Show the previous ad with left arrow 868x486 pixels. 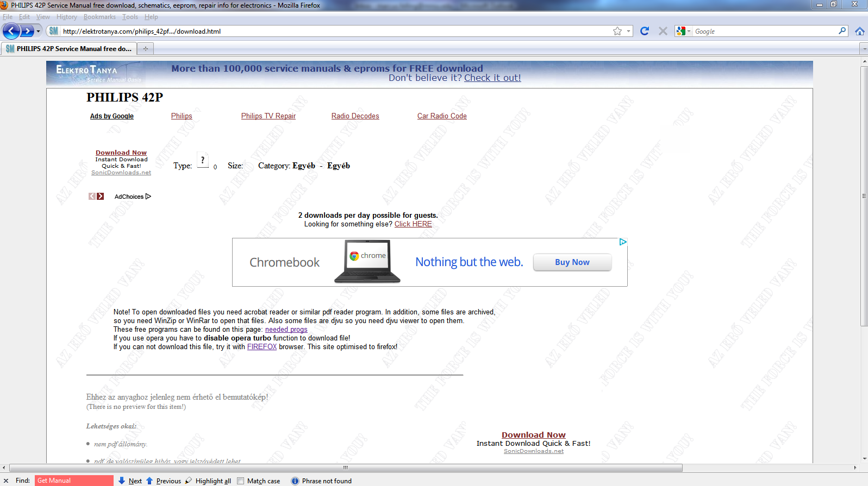pyautogui.click(x=92, y=196)
